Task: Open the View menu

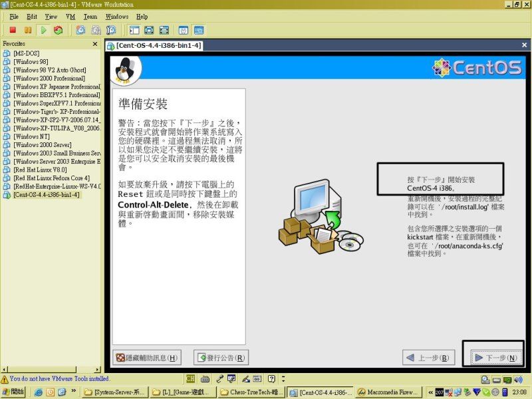Action: [x=51, y=17]
